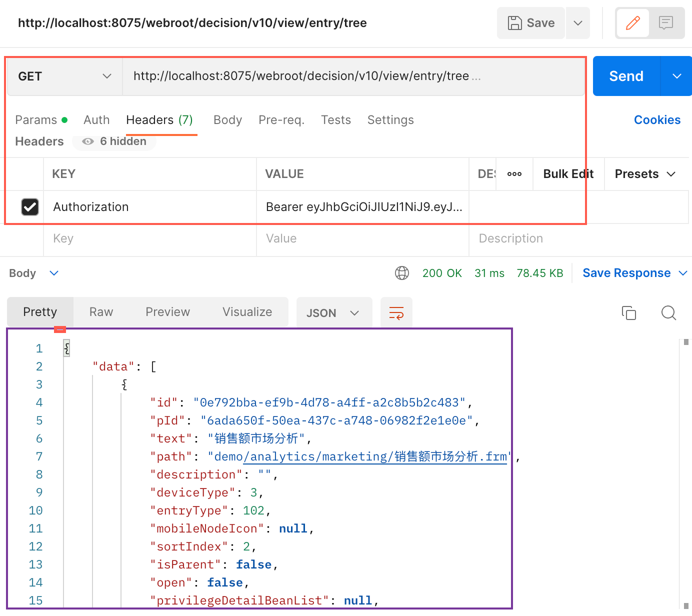Open search in response body
The height and width of the screenshot is (616, 692).
click(x=668, y=313)
